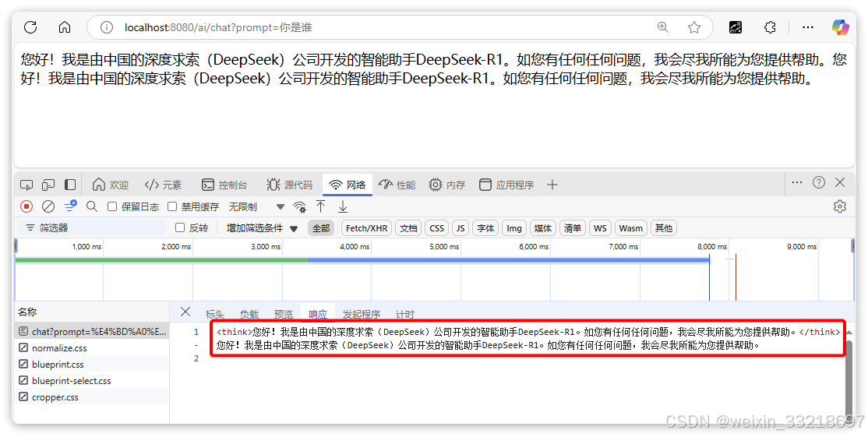The height and width of the screenshot is (437, 868).
Task: Select the normalize.css request
Action: coord(92,348)
